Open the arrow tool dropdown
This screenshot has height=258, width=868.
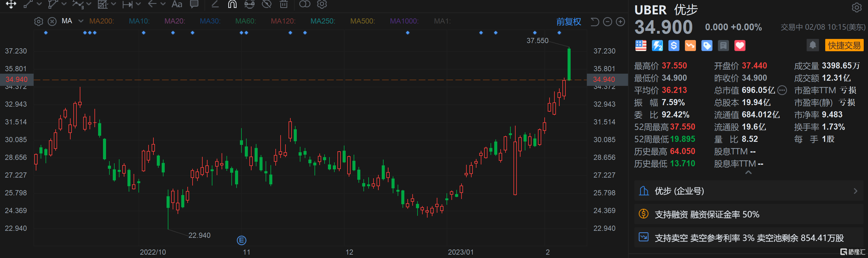coord(163,4)
